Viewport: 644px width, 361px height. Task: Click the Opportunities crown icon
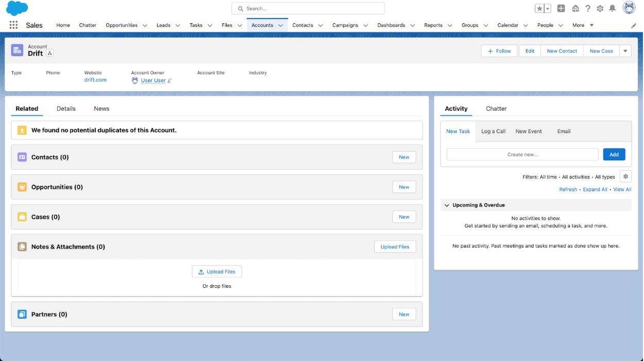[22, 187]
